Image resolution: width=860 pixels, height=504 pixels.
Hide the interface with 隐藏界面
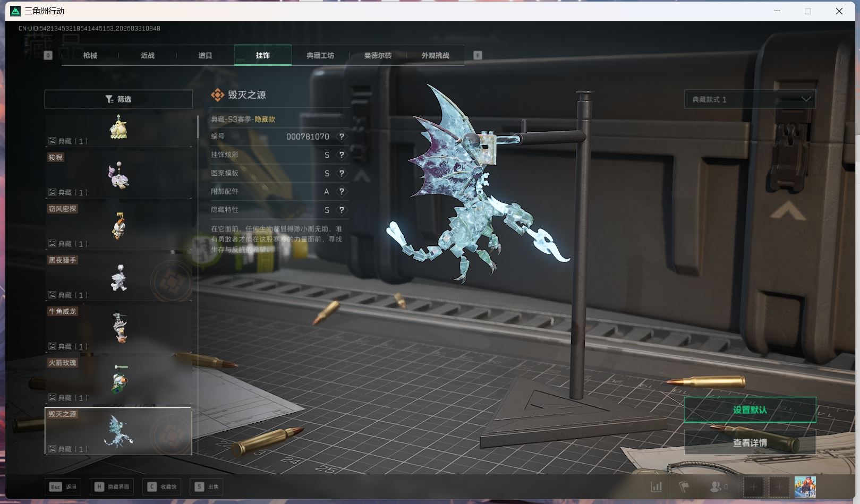pos(112,486)
